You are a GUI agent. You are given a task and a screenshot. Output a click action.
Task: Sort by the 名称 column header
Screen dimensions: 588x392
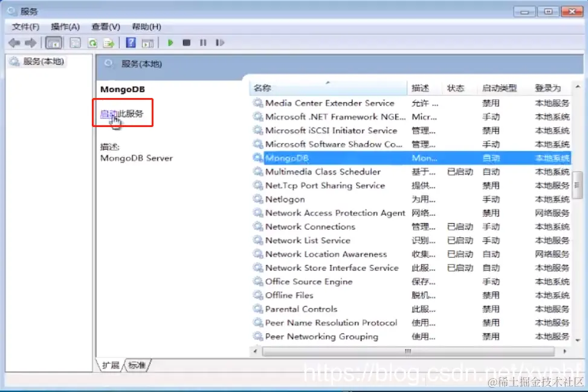328,88
